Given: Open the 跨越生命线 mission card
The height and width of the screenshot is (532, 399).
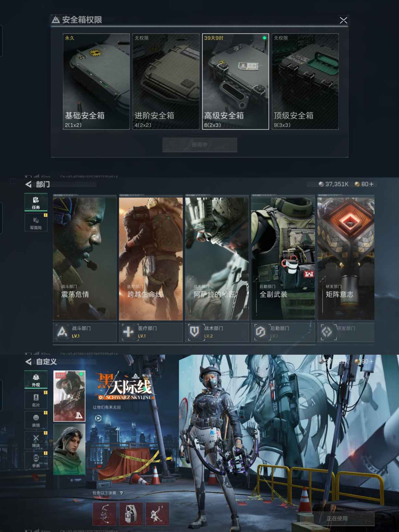Looking at the screenshot, I should [x=151, y=259].
